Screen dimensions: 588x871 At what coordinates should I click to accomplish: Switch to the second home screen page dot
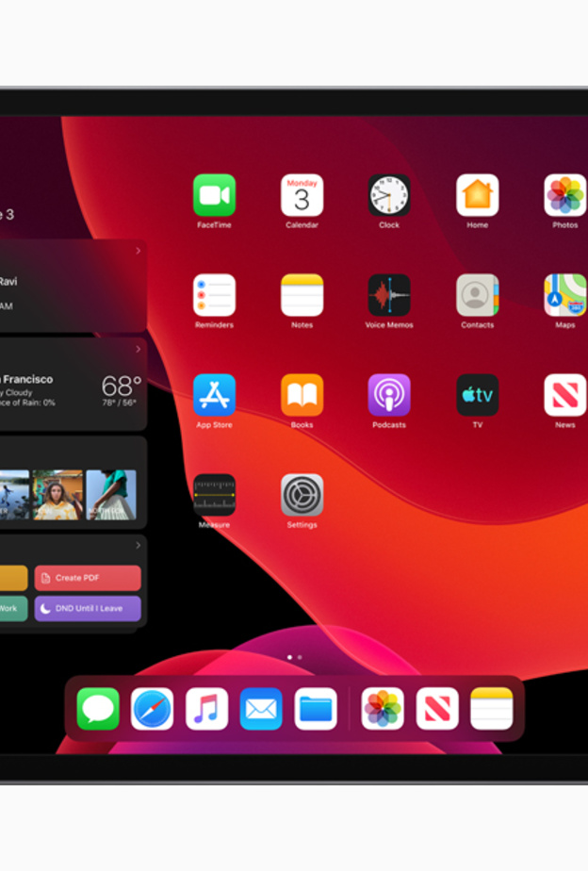coord(300,657)
